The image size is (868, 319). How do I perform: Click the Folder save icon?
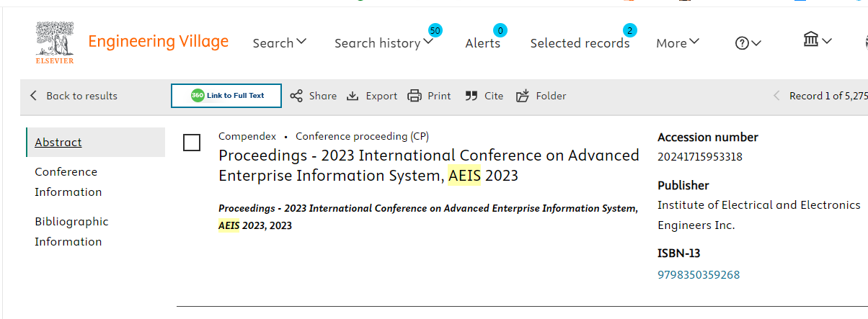523,96
